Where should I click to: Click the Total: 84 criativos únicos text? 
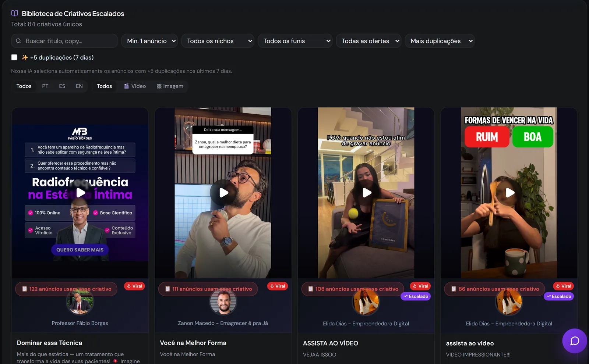(x=46, y=24)
